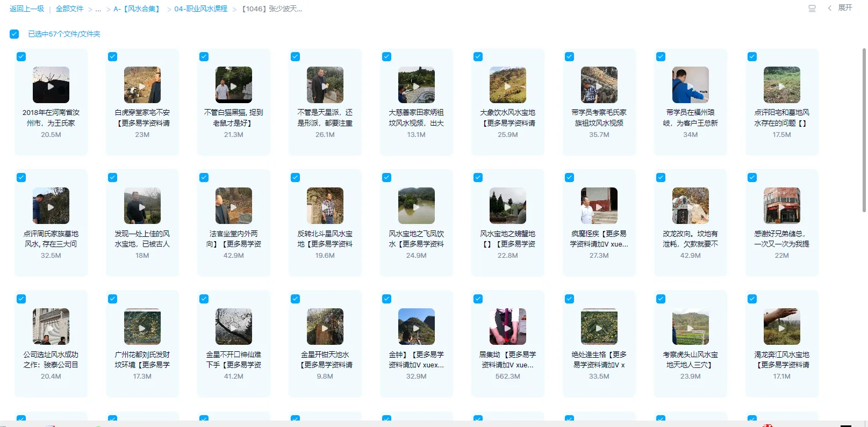
Task: Deselect checkbox for 点评周氏家族墓地 video
Action: (x=21, y=177)
